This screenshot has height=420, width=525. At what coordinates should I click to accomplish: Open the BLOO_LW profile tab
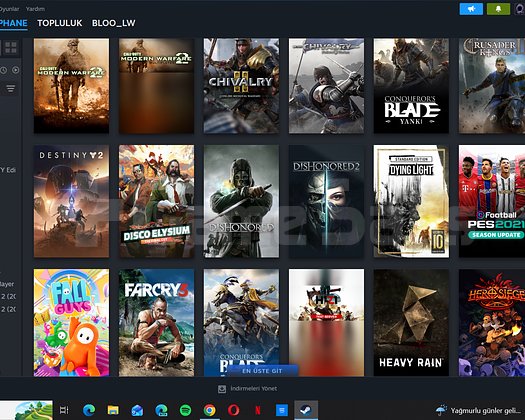coord(114,23)
